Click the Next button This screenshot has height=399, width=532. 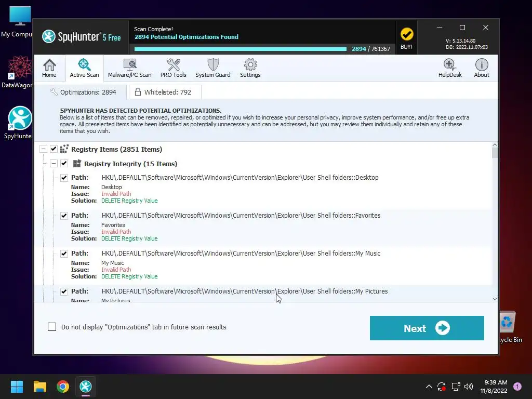point(427,328)
